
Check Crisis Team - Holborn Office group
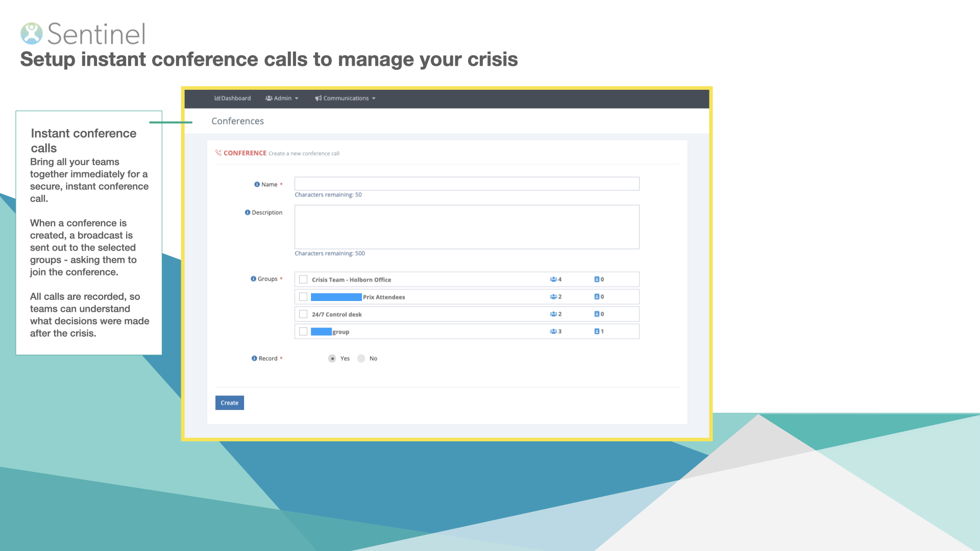tap(303, 280)
